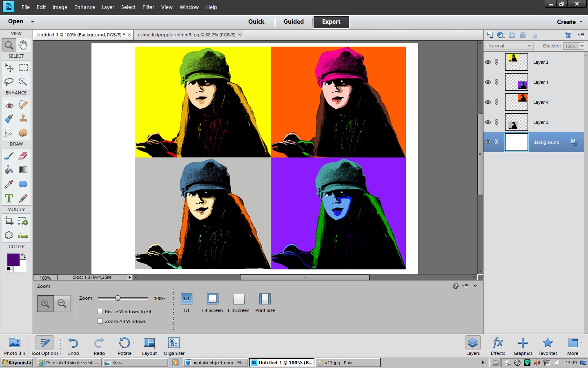
Task: Select the Rectangular Marquee tool
Action: pos(23,67)
